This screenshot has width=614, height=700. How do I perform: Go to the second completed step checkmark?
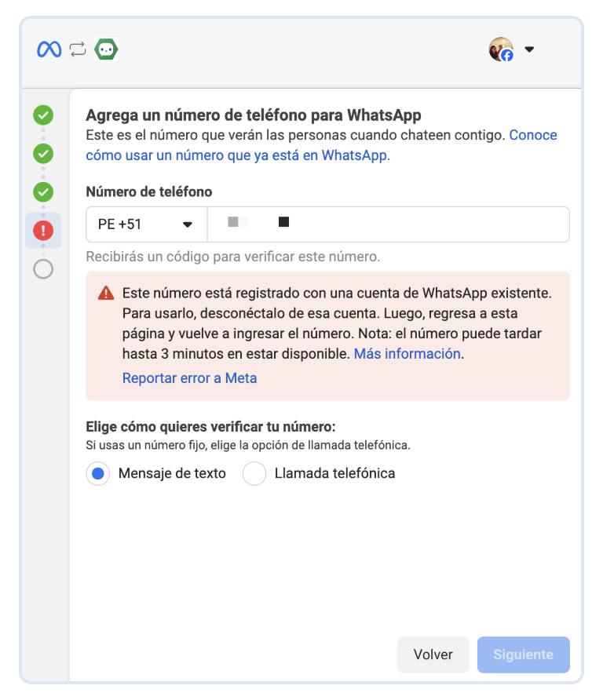pyautogui.click(x=43, y=154)
